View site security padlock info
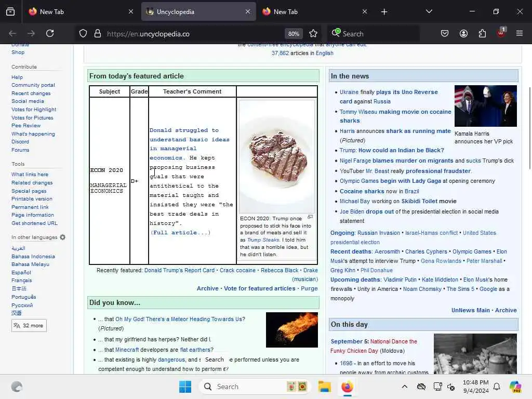The height and width of the screenshot is (399, 532). pos(98,34)
